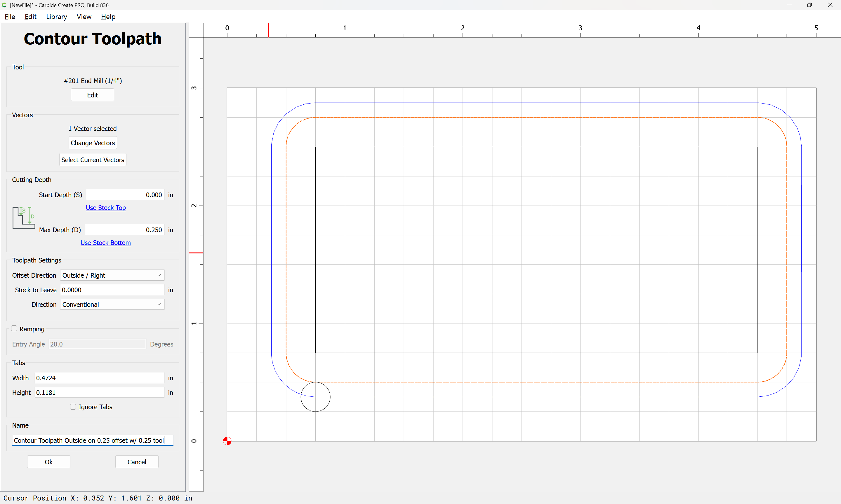Click the Use Stock Top link

pyautogui.click(x=105, y=207)
